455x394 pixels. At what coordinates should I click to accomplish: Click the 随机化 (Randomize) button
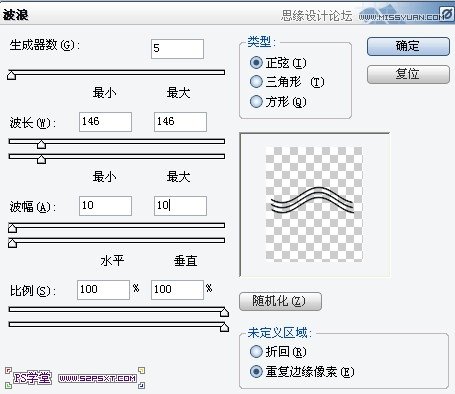(x=280, y=301)
